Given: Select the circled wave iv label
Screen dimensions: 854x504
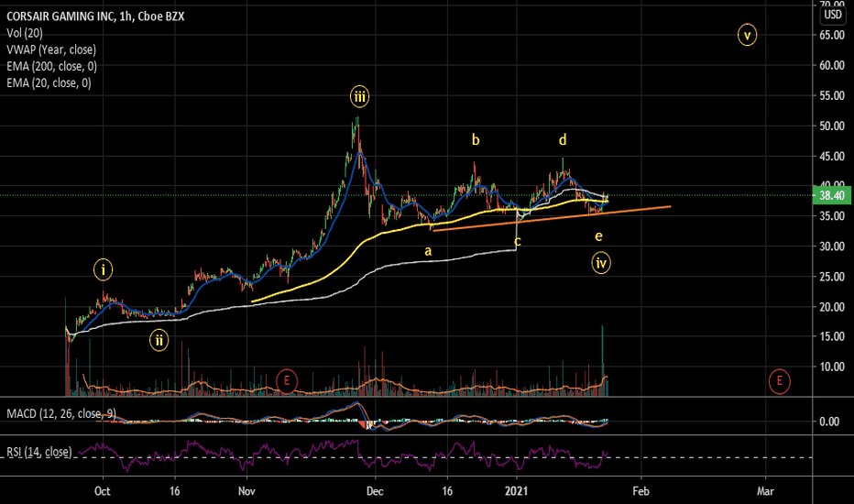Looking at the screenshot, I should pos(601,264).
